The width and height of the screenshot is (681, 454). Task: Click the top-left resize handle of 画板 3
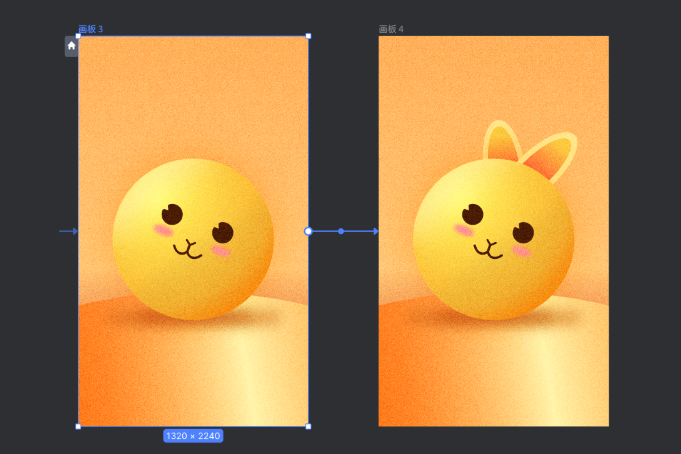(x=79, y=36)
